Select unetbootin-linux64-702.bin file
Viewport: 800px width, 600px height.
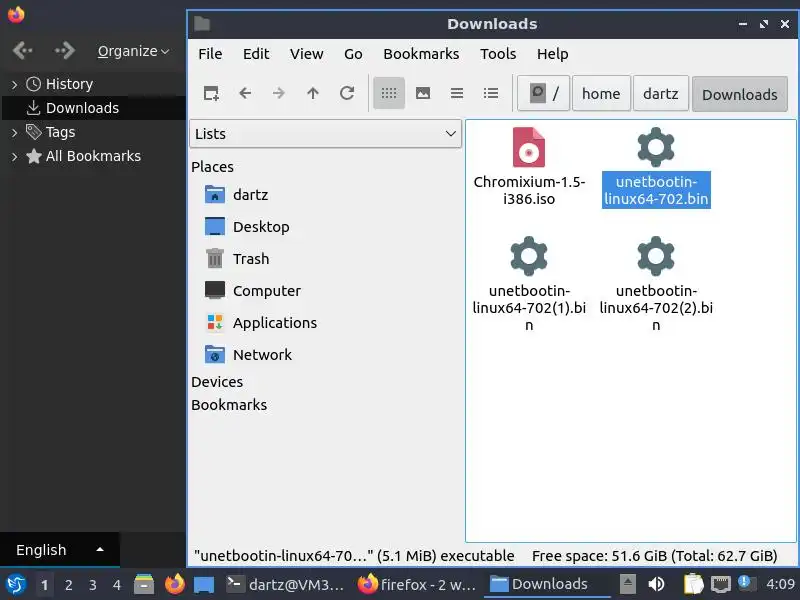tap(656, 167)
